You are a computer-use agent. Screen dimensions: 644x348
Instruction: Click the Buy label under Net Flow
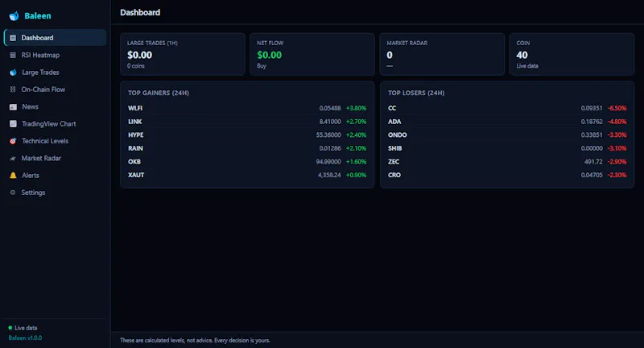(262, 66)
